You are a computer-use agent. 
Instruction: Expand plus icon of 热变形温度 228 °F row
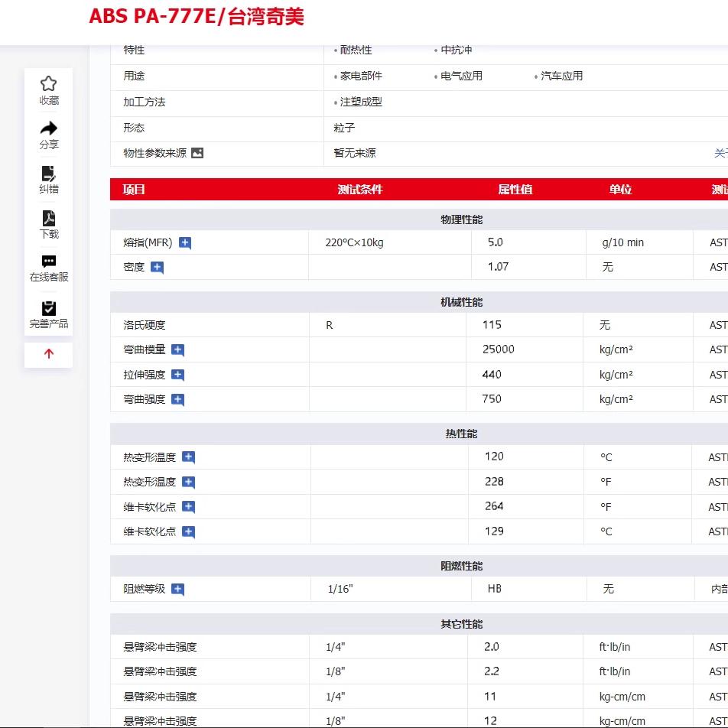188,482
